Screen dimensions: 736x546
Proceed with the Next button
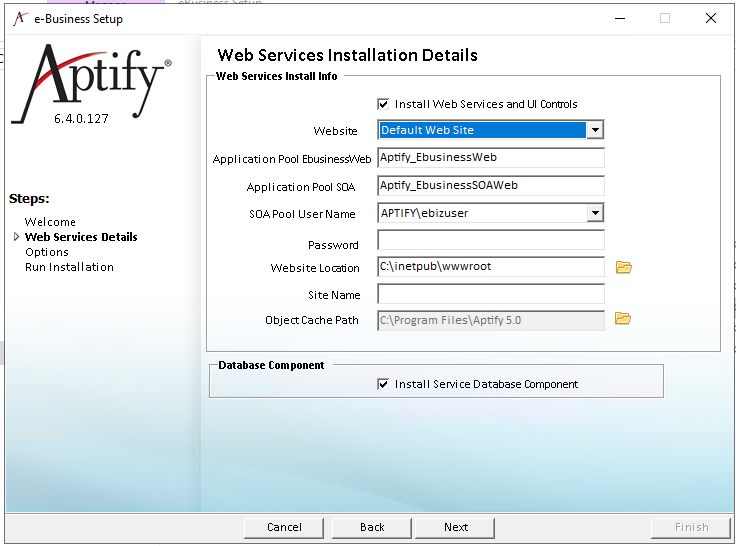[x=455, y=527]
